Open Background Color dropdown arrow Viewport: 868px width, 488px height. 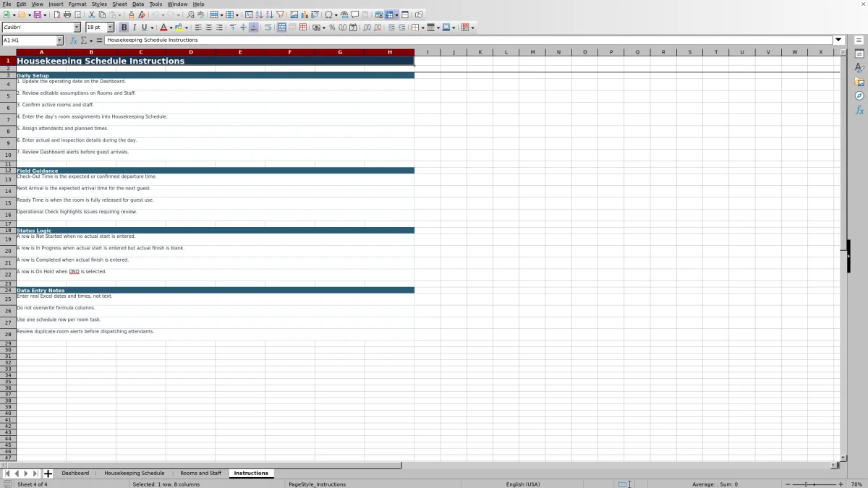click(x=187, y=27)
